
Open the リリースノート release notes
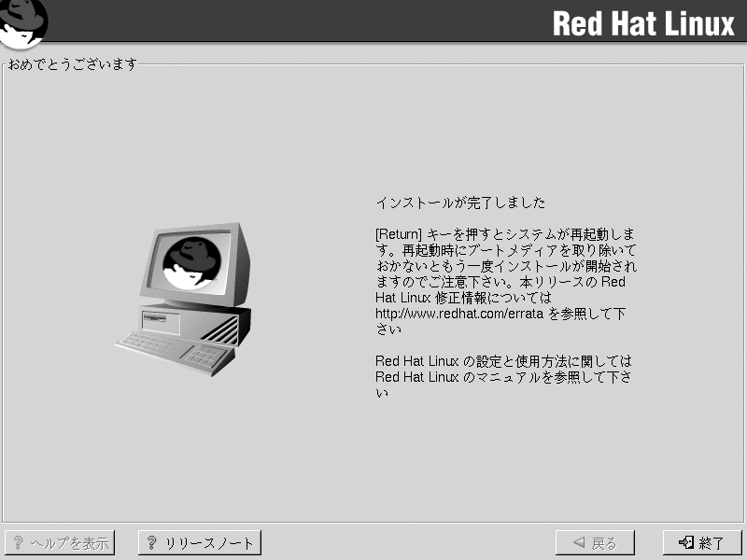[x=200, y=543]
